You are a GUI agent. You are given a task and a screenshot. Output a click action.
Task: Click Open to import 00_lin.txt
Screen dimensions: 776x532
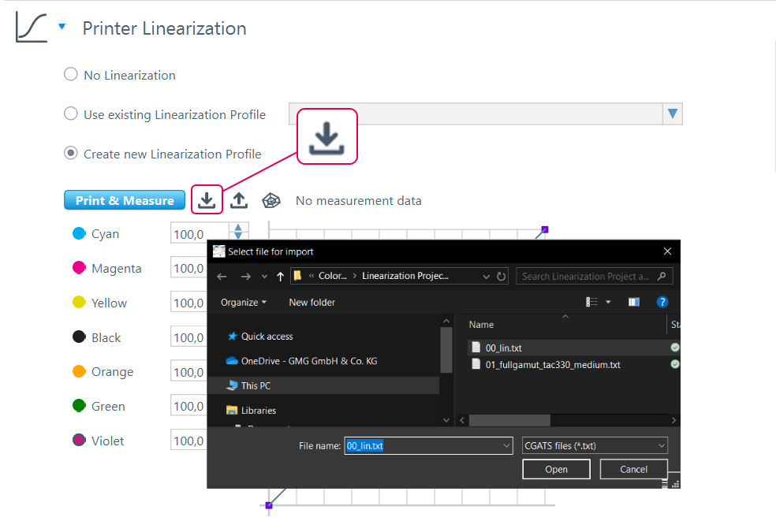pyautogui.click(x=556, y=469)
